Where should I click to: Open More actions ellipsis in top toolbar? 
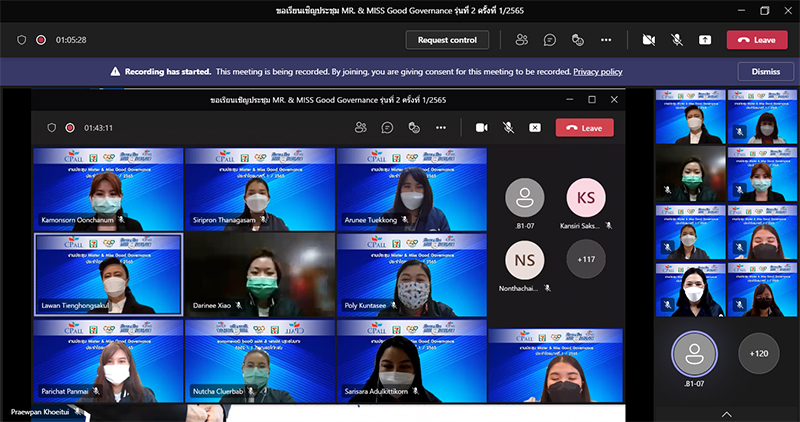click(605, 40)
